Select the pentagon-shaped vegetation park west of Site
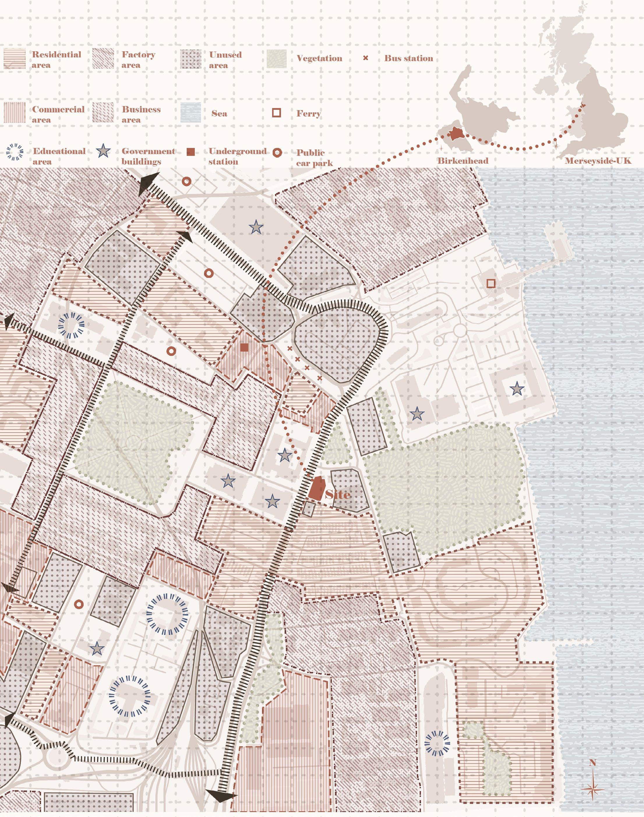 [x=134, y=443]
